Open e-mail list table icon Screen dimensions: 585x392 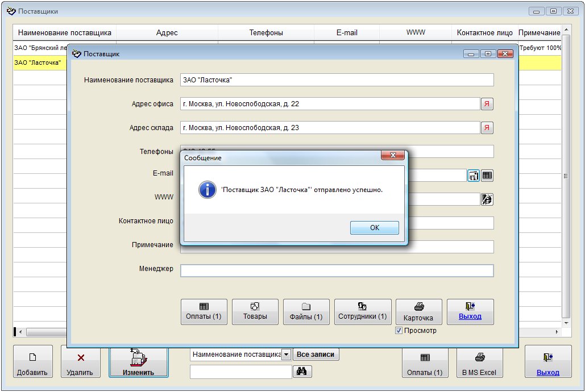[x=487, y=176]
